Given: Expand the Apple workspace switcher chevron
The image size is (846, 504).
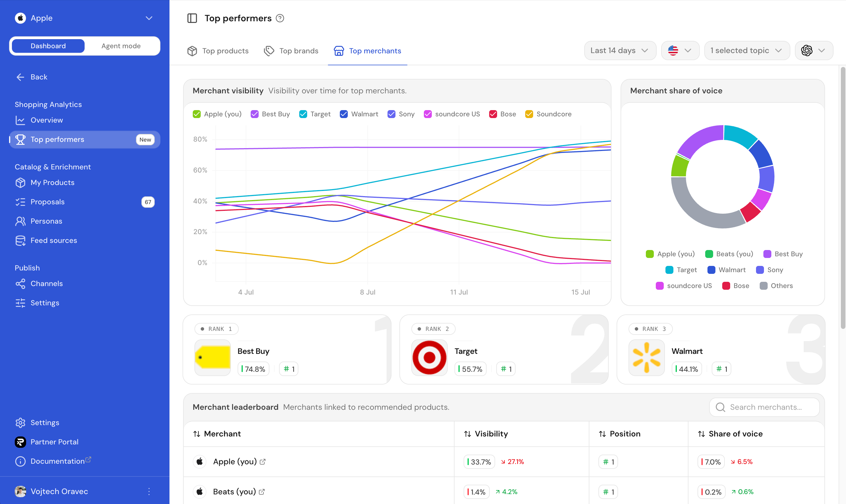Looking at the screenshot, I should click(149, 18).
